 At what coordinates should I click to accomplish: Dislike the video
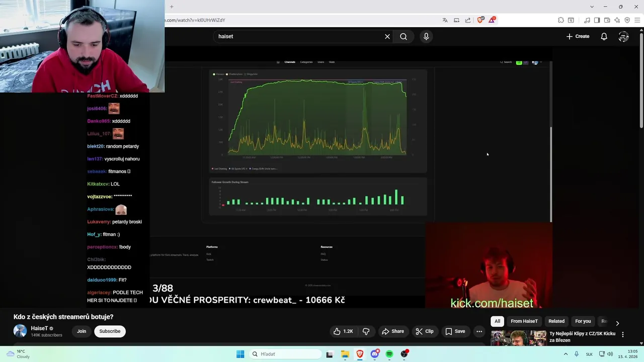366,331
